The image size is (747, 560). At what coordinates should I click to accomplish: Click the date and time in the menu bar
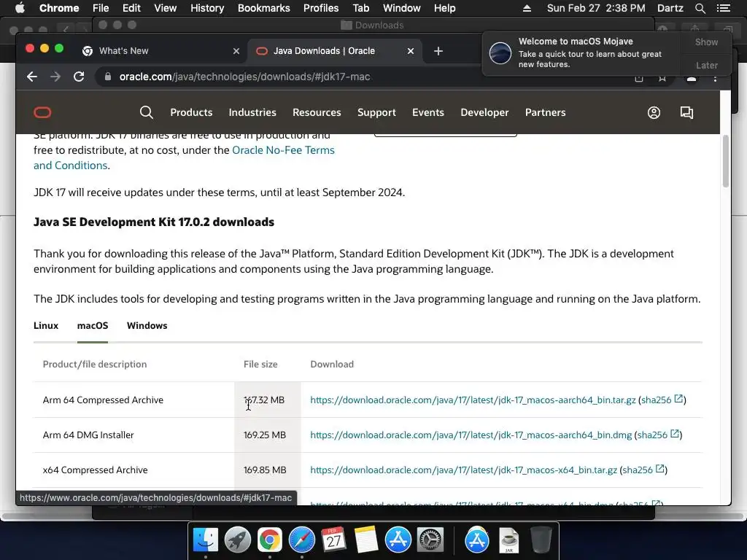click(x=596, y=8)
